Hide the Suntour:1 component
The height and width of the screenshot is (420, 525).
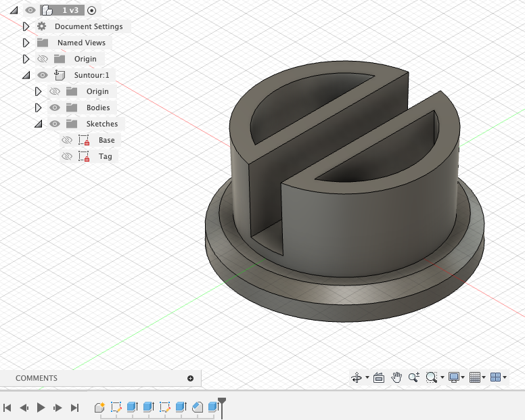pyautogui.click(x=43, y=75)
